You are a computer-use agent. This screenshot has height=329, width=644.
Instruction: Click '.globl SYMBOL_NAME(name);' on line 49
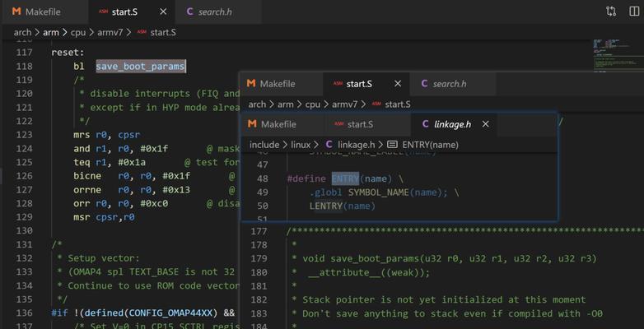click(x=379, y=192)
